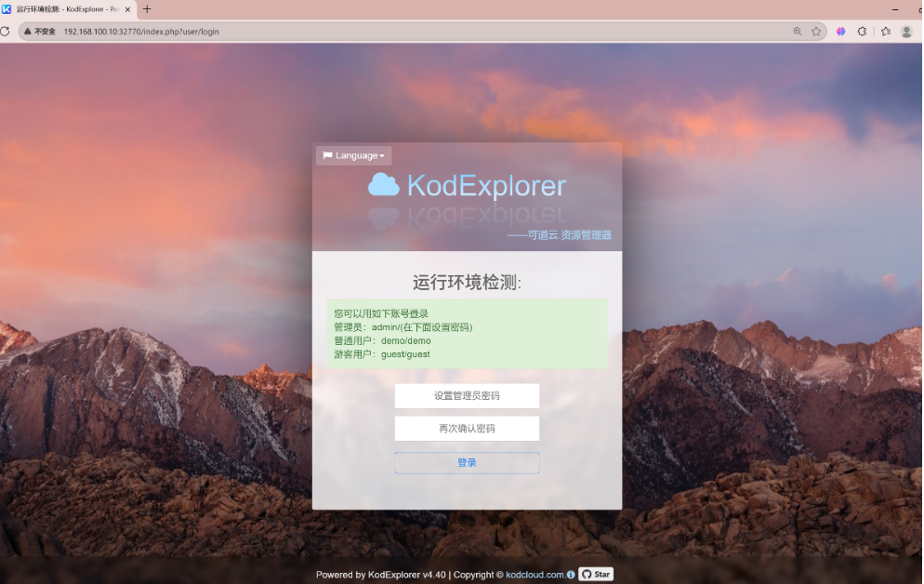Click the KodExplorer title text
The height and width of the screenshot is (584, 924).
coord(487,186)
